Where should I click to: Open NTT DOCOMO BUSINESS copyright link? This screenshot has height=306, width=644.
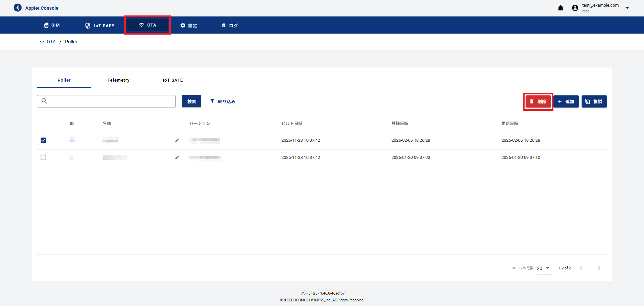tap(322, 300)
